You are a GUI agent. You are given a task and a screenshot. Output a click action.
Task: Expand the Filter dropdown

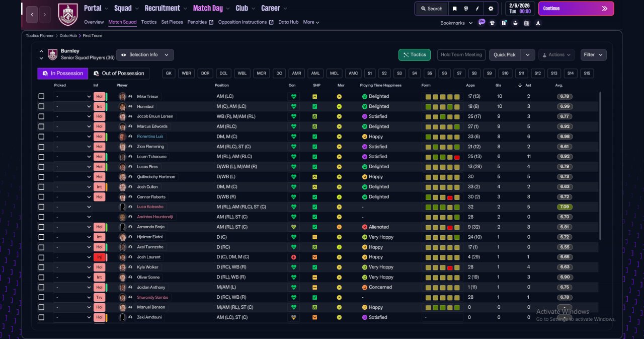[594, 54]
